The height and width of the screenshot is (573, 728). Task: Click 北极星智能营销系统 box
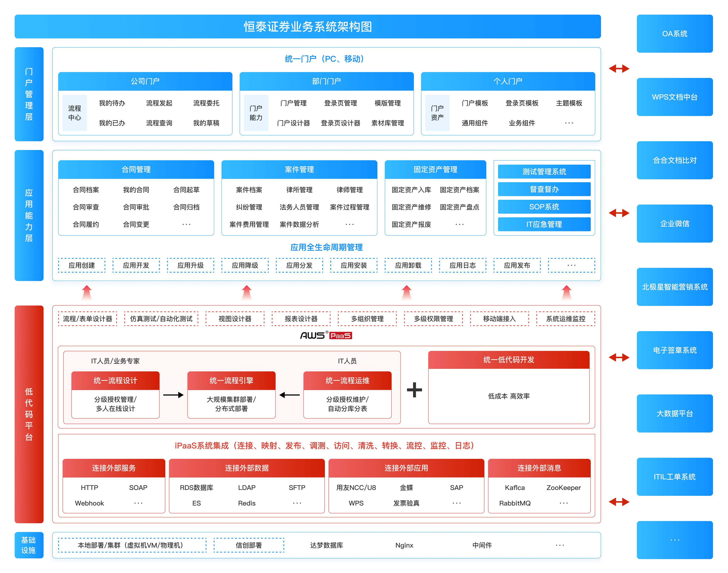[674, 287]
